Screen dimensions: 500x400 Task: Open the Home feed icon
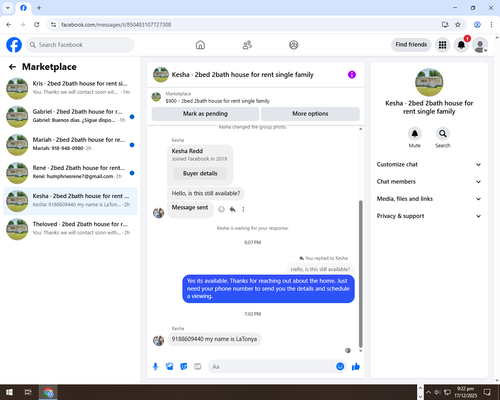coord(200,45)
